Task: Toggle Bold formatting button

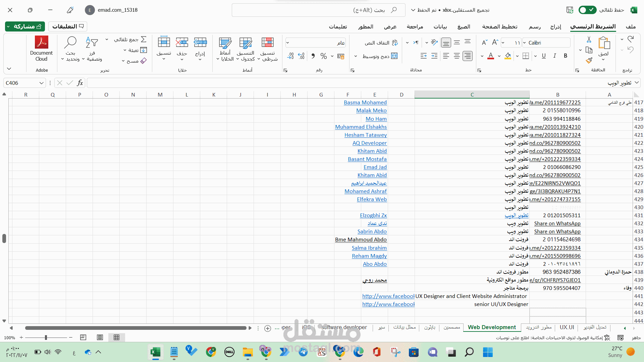Action: (566, 56)
